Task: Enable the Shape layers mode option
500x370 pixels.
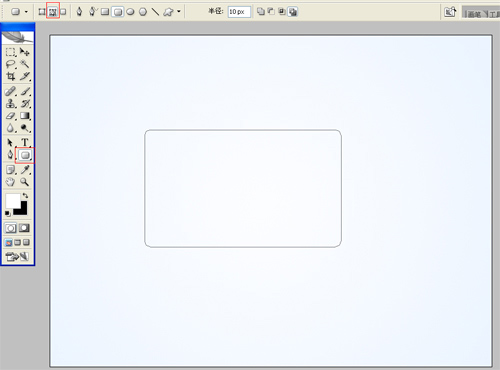Action: tap(42, 12)
